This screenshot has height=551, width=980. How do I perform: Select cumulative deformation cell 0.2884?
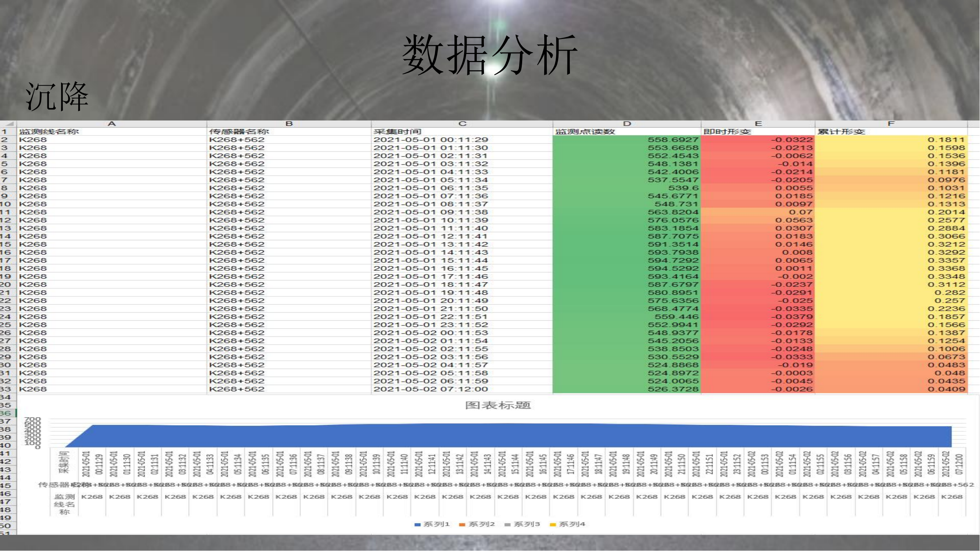tap(891, 228)
